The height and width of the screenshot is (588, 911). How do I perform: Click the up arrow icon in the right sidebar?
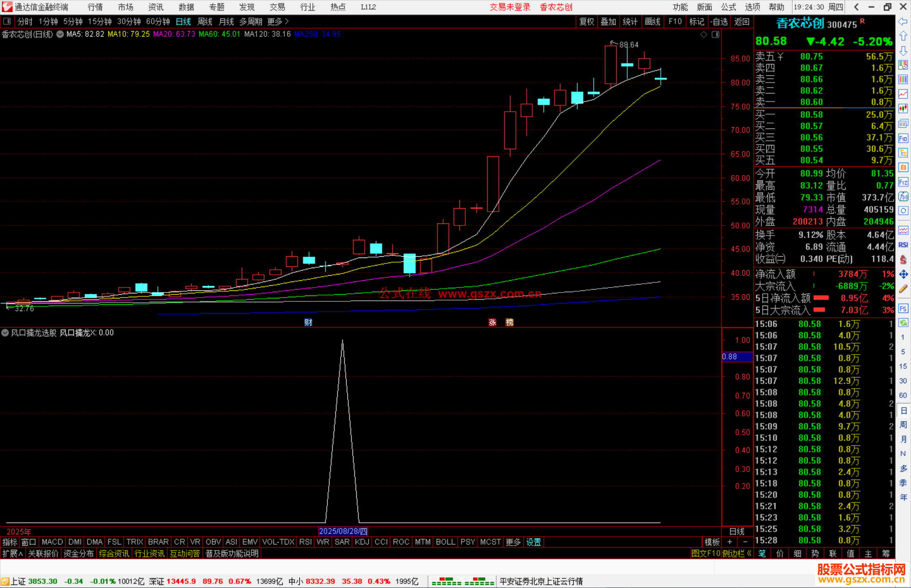[x=903, y=36]
